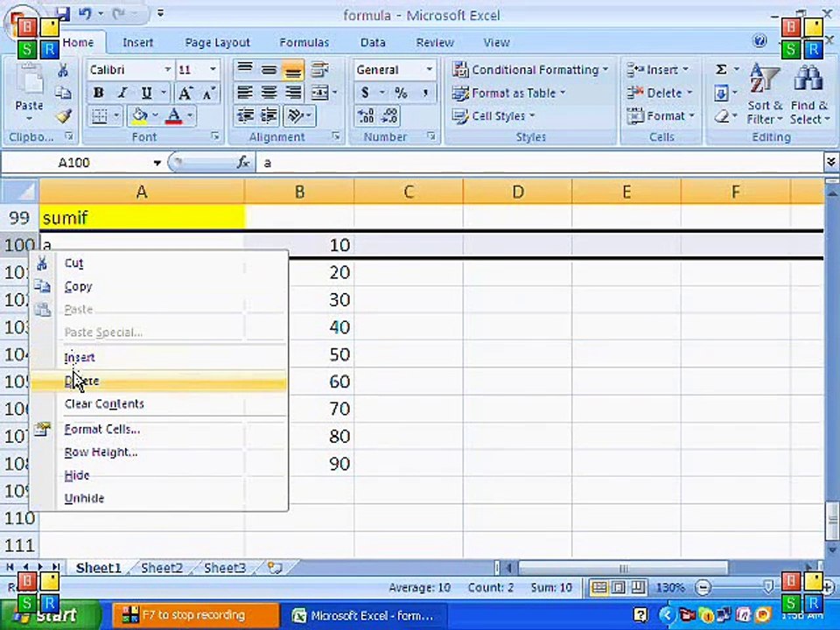Switch to the Formulas ribbon tab
840x630 pixels.
(x=304, y=42)
